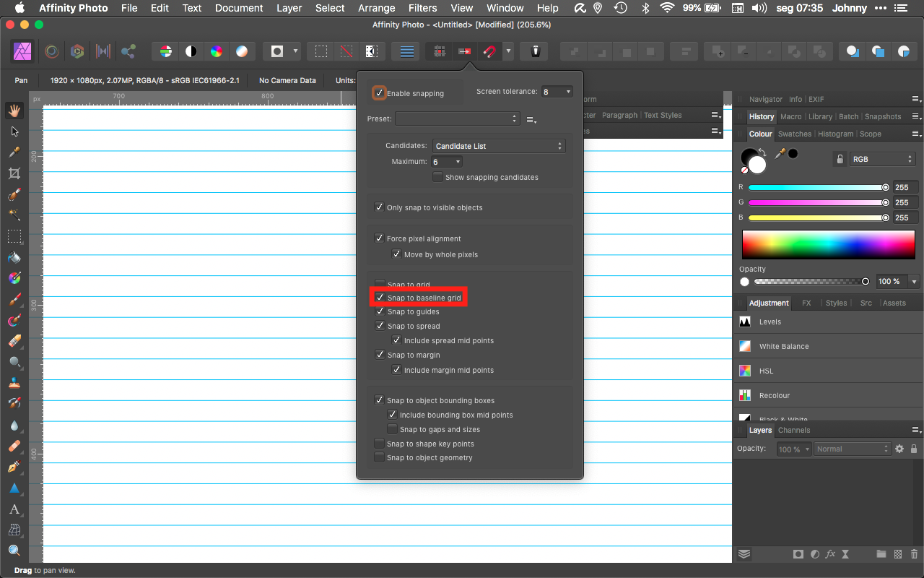Select the Healing Brush bandage tool
The image size is (924, 578).
coord(14,447)
